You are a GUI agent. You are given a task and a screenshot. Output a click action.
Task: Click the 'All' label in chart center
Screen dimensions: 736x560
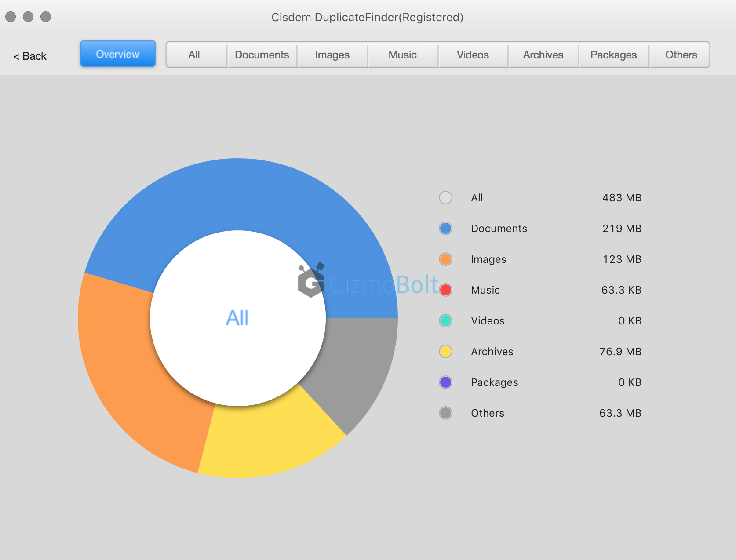237,318
